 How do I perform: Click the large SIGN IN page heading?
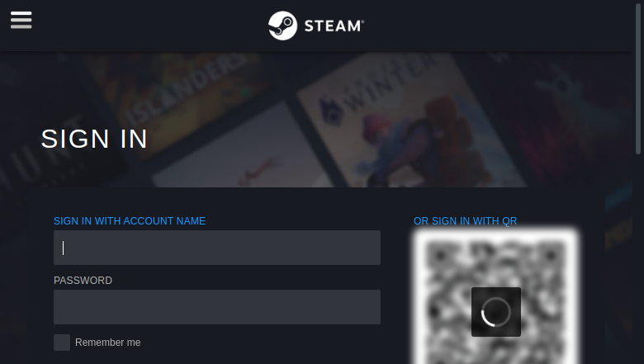click(x=94, y=139)
